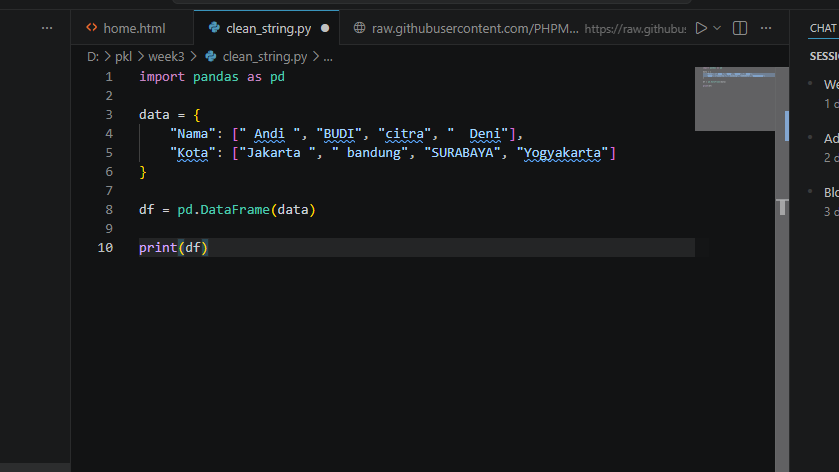The image size is (839, 472).
Task: Open sidebar ellipsis menu left of tabs
Action: (x=47, y=28)
